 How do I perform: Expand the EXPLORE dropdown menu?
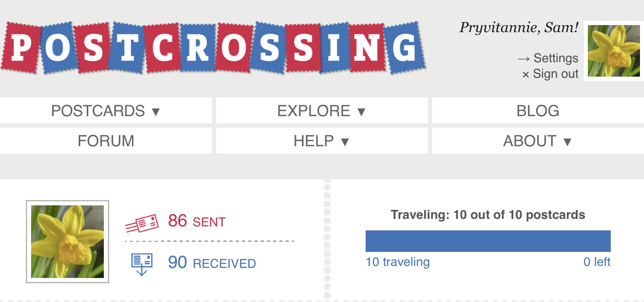tap(321, 111)
